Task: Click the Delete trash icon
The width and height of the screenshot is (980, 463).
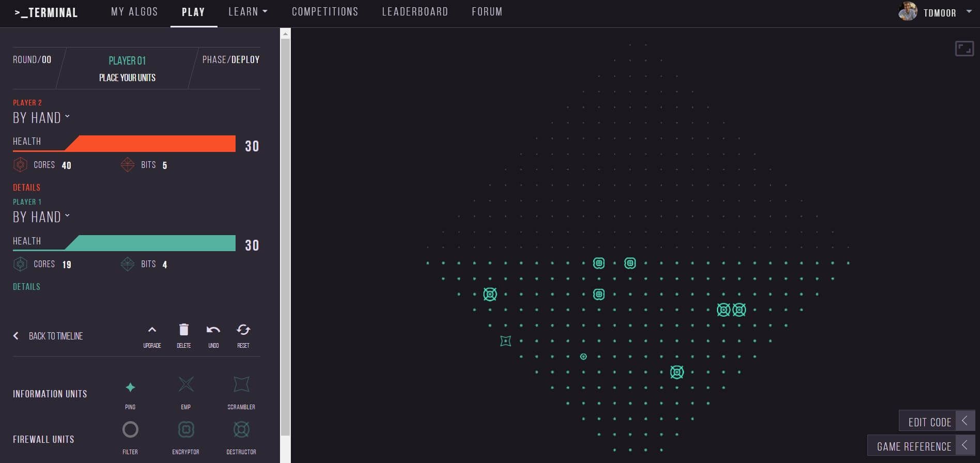Action: 184,330
